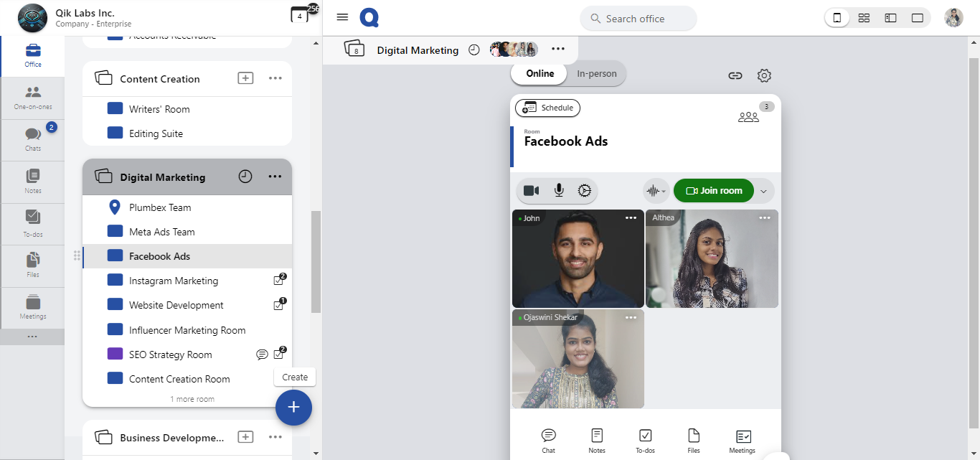
Task: Click the room list vertical scrollbar
Action: click(316, 261)
